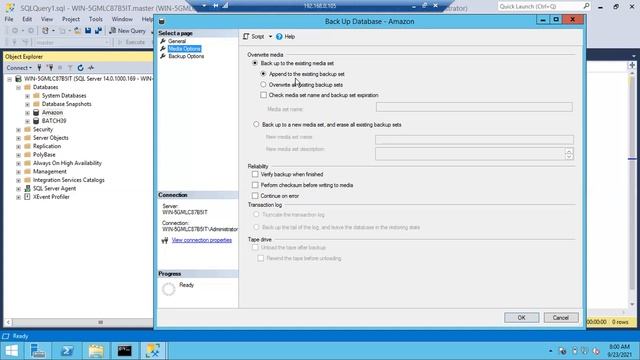Click the BATCH39 database icon
The image size is (640, 360).
(36, 121)
